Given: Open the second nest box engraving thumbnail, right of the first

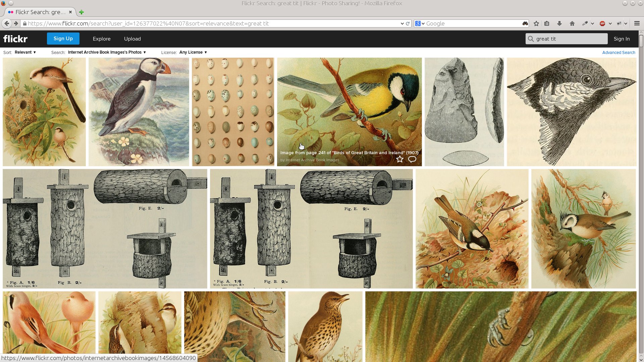Looking at the screenshot, I should click(x=311, y=229).
